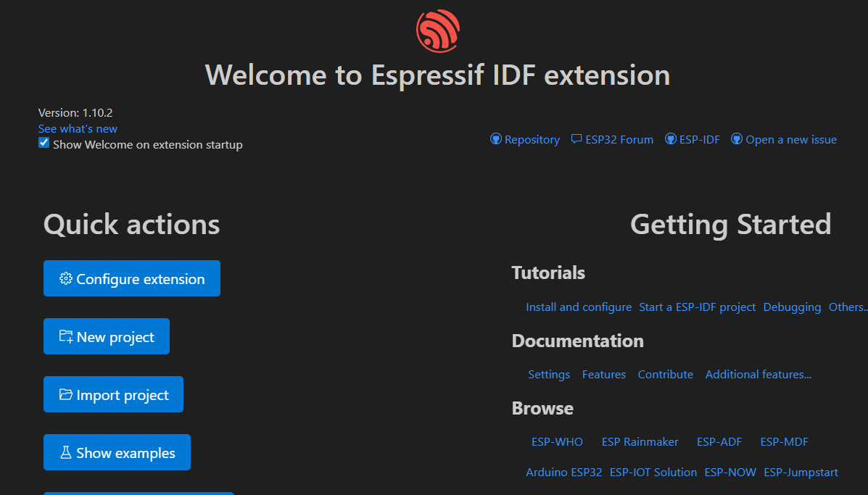Click the New project button
868x495 pixels.
coord(107,336)
